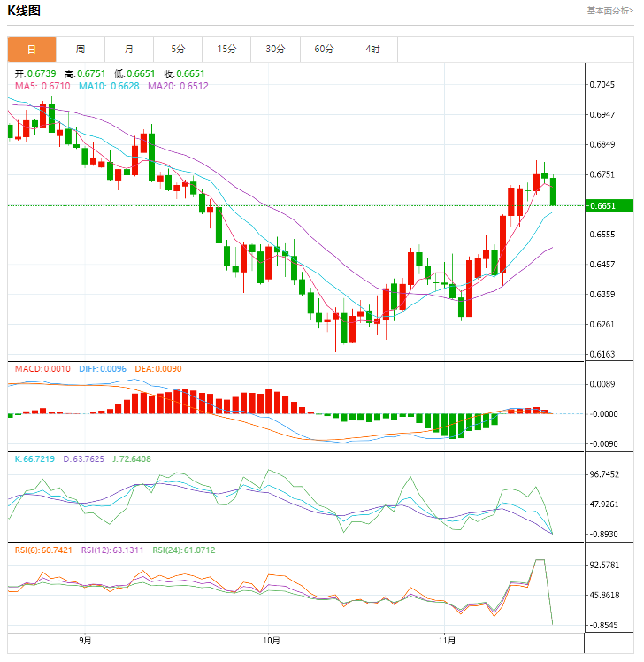Click the -0.8930 KDJ axis label

pos(604,535)
